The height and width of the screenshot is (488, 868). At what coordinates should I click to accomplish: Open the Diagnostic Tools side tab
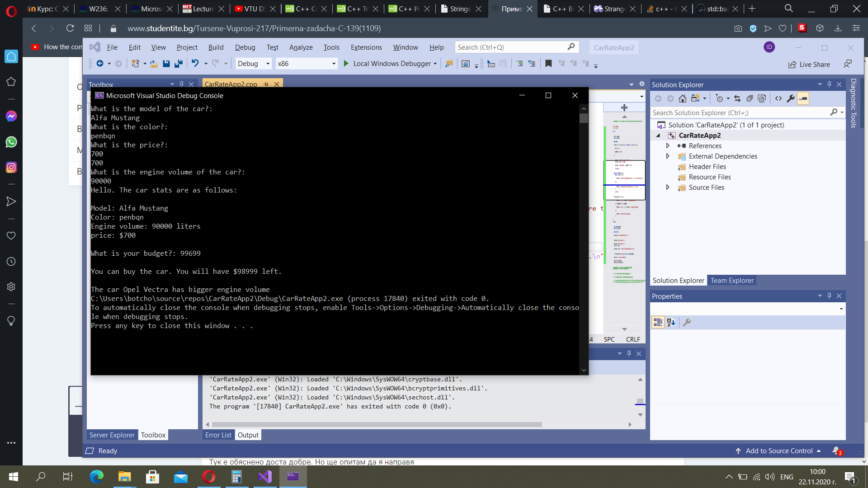click(x=854, y=103)
